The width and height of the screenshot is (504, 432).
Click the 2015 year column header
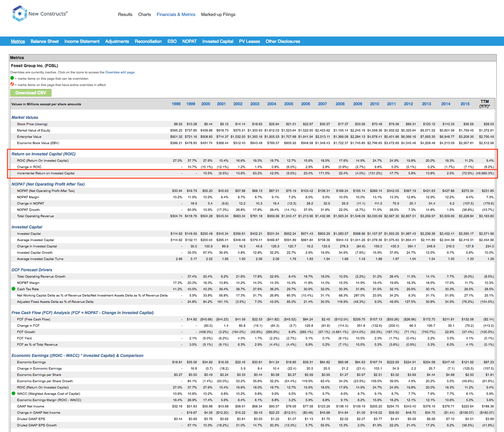pos(465,104)
